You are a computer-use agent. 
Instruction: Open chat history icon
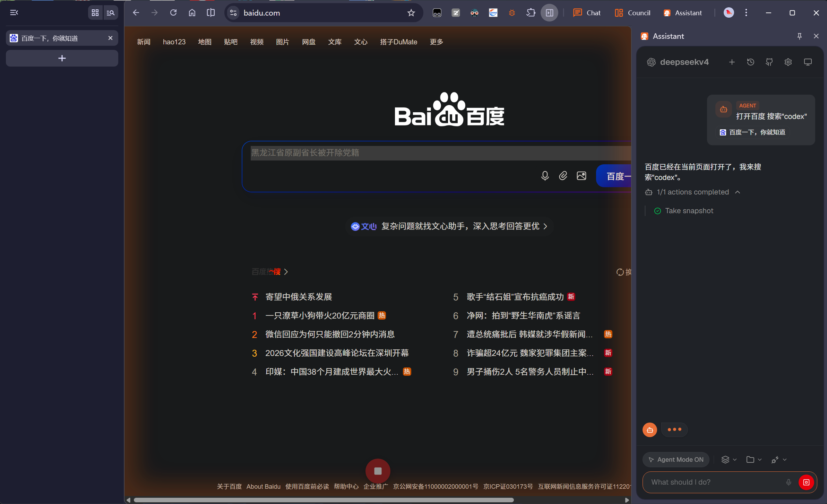click(x=751, y=62)
